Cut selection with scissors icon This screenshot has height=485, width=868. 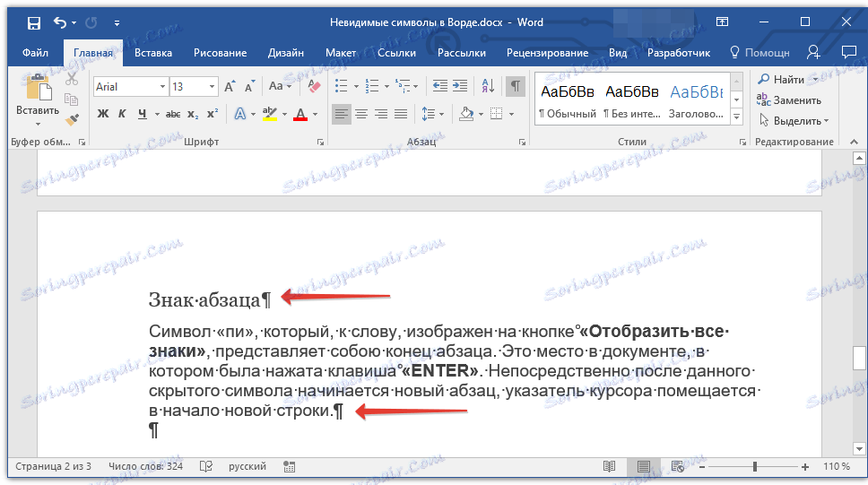72,79
